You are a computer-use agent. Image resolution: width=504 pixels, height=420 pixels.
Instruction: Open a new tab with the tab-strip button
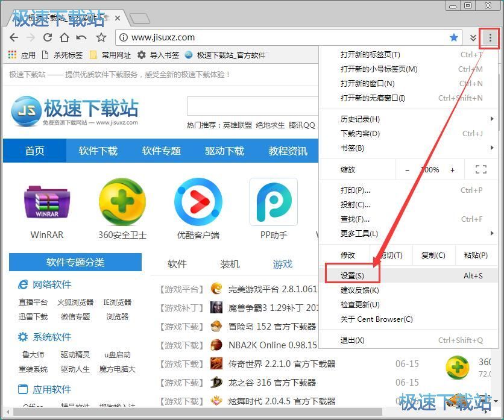pyautogui.click(x=139, y=19)
